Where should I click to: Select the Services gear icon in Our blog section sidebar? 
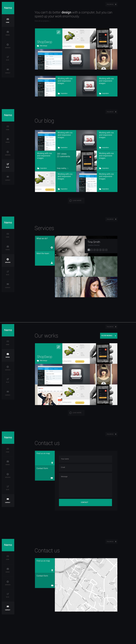coord(8,152)
